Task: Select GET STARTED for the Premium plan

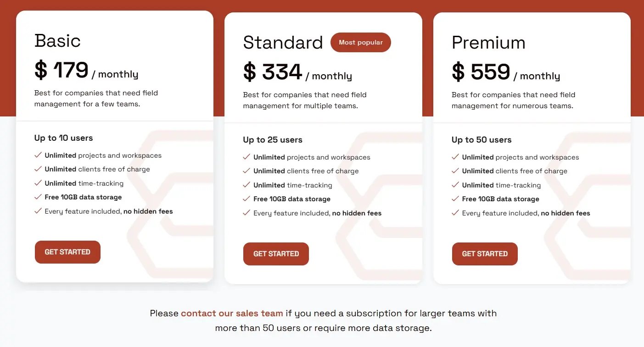Action: pyautogui.click(x=485, y=253)
